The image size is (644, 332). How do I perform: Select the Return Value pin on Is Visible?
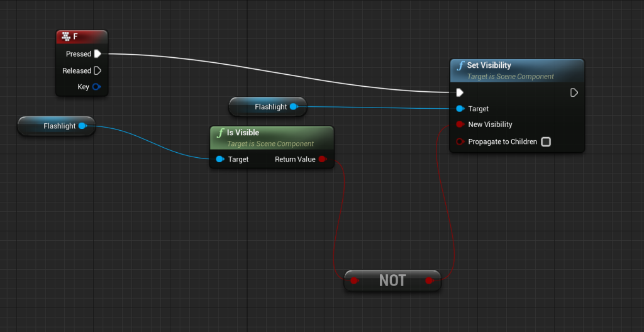pyautogui.click(x=323, y=159)
